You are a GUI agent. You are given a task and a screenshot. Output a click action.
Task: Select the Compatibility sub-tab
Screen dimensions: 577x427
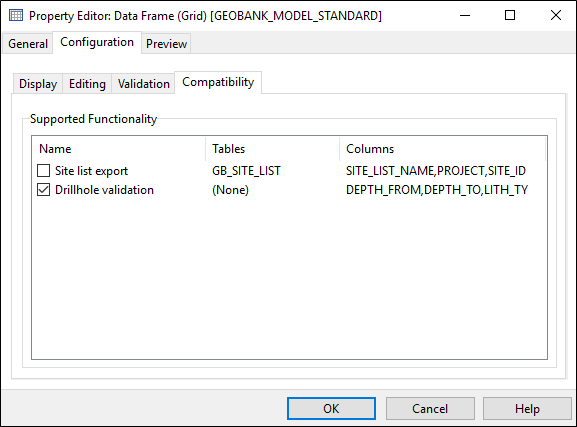(x=218, y=82)
